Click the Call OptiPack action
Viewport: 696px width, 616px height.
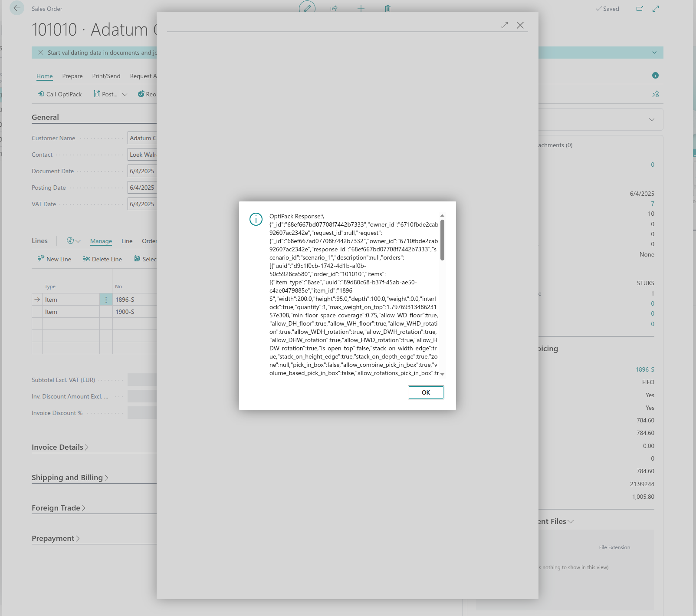click(x=59, y=94)
